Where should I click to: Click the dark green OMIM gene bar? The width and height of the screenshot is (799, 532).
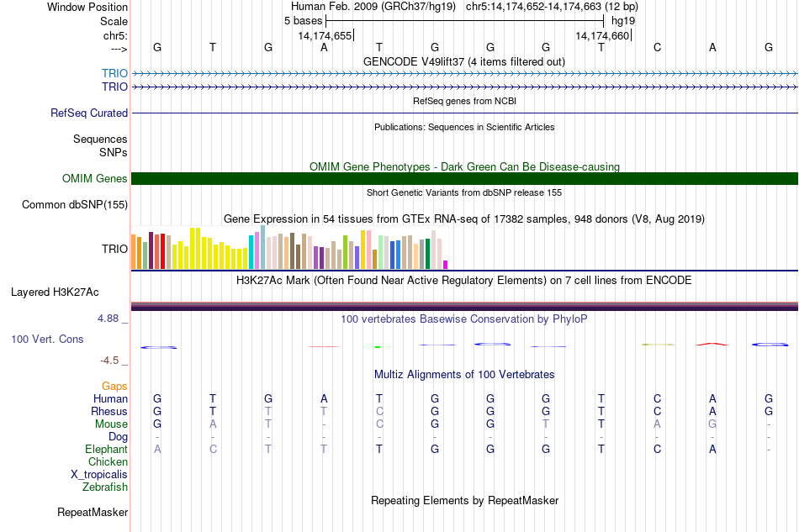coord(464,179)
